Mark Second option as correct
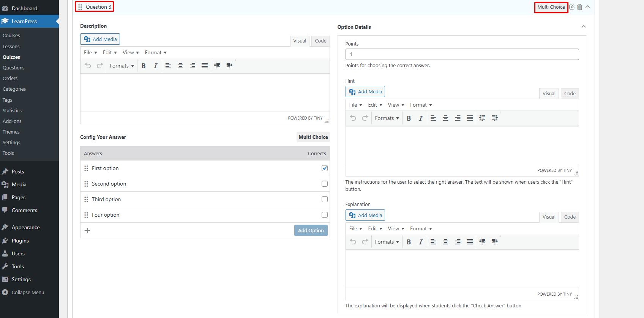 click(x=325, y=184)
